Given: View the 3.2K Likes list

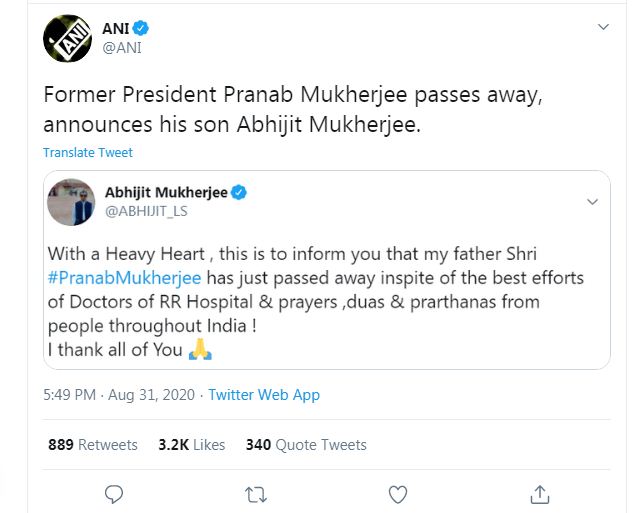Looking at the screenshot, I should coord(192,444).
